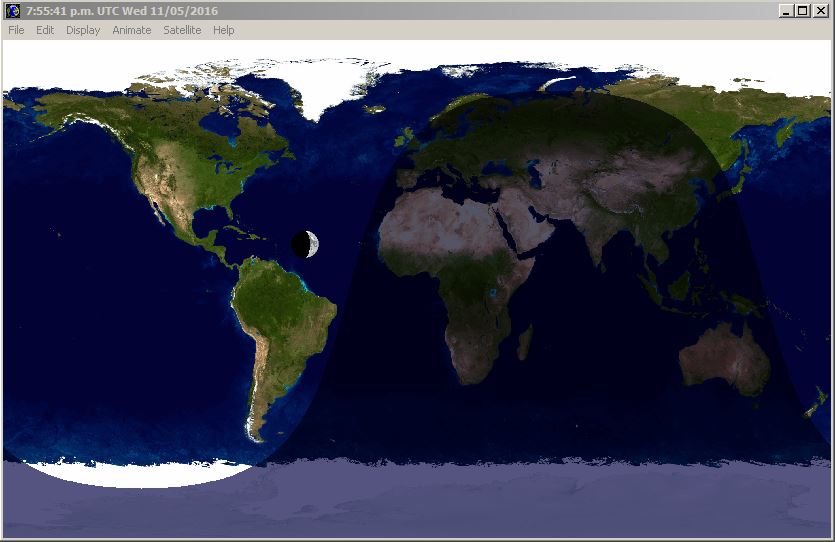Click the UTC date and time title text

click(x=122, y=11)
